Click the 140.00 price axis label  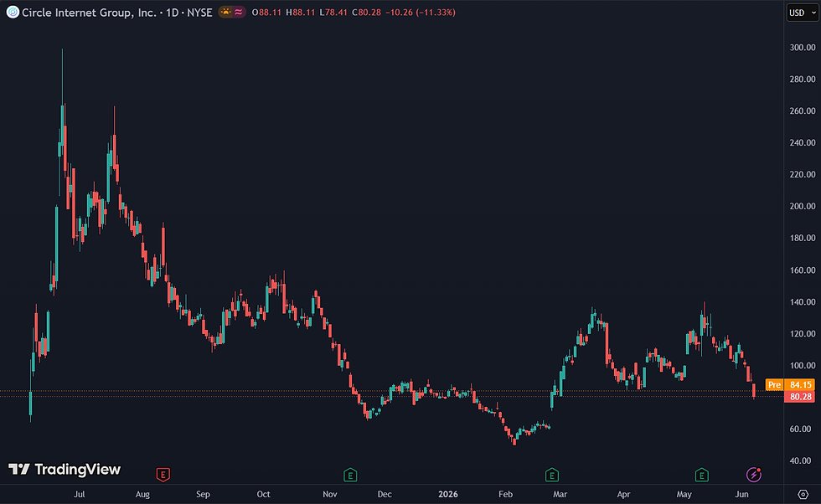click(x=803, y=302)
